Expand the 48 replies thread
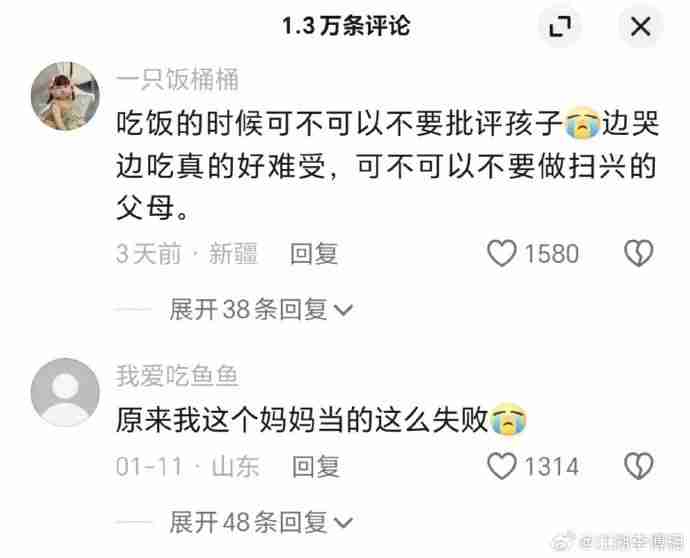Image resolution: width=690 pixels, height=558 pixels. tap(261, 522)
